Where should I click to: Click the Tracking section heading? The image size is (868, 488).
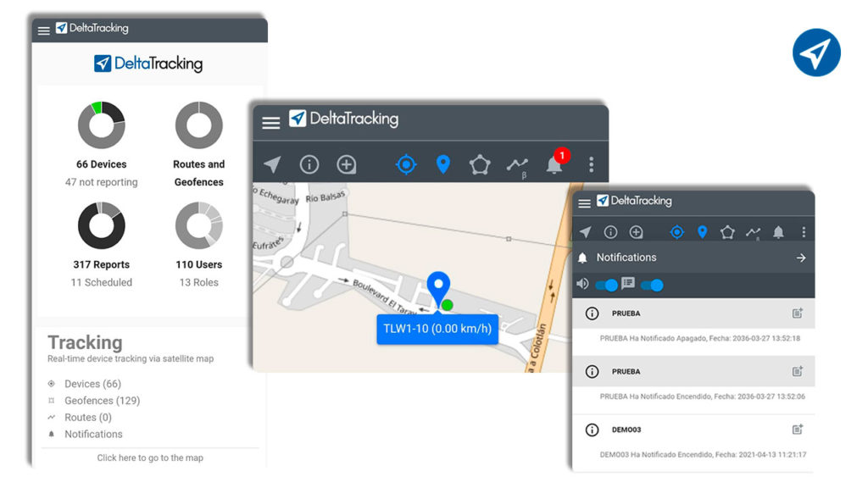click(85, 342)
